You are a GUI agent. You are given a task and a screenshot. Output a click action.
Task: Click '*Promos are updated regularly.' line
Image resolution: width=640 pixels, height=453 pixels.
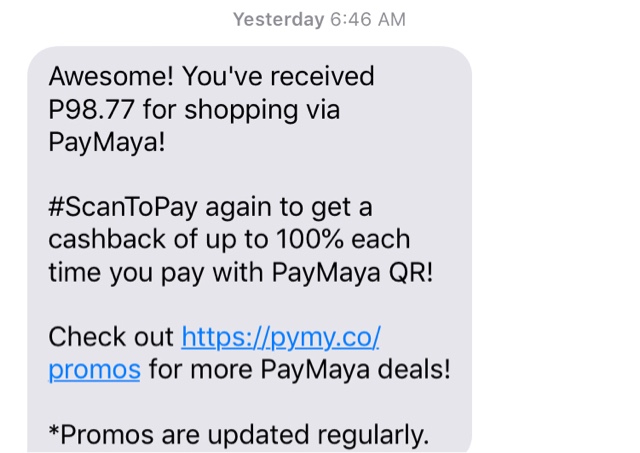239,435
